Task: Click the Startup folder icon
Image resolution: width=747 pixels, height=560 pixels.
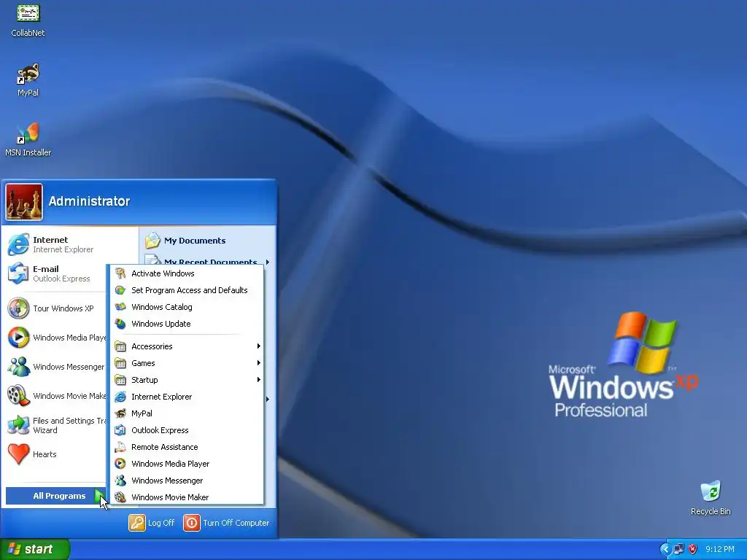Action: [120, 380]
